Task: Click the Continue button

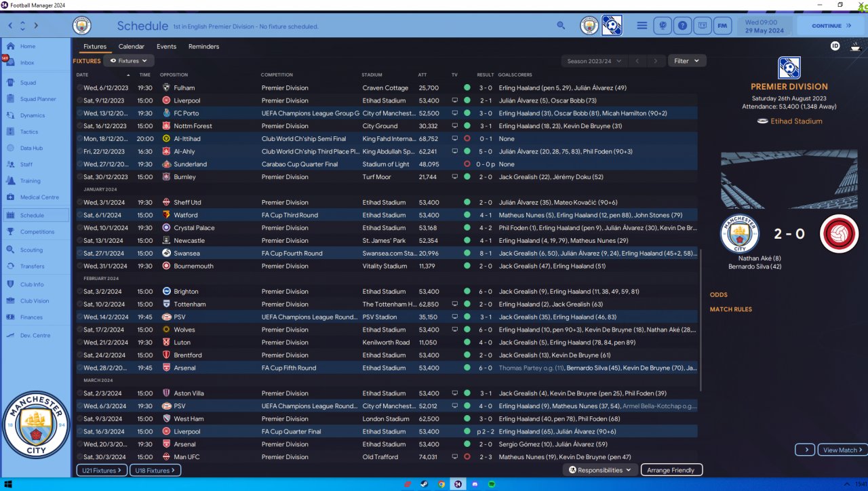Action: (x=832, y=26)
